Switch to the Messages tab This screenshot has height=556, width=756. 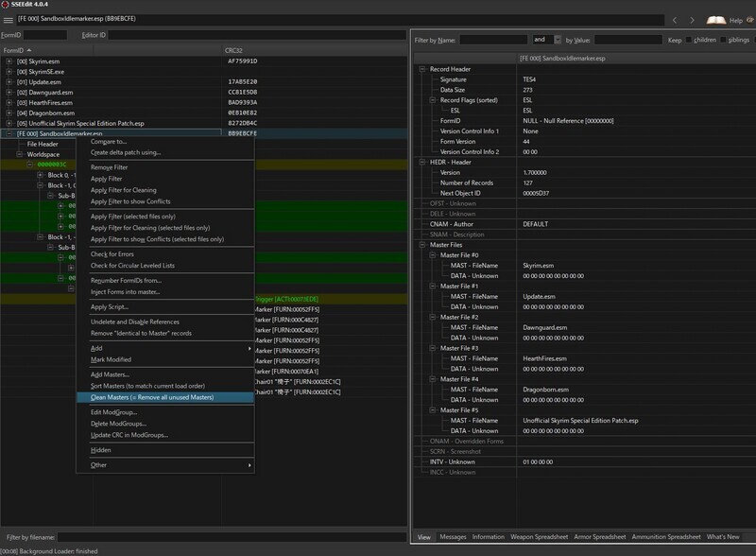click(x=453, y=537)
